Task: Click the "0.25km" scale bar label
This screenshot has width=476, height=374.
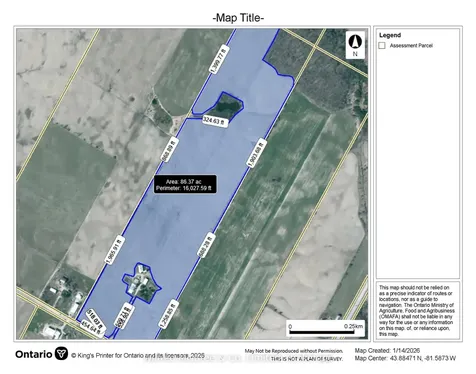Action: point(353,326)
